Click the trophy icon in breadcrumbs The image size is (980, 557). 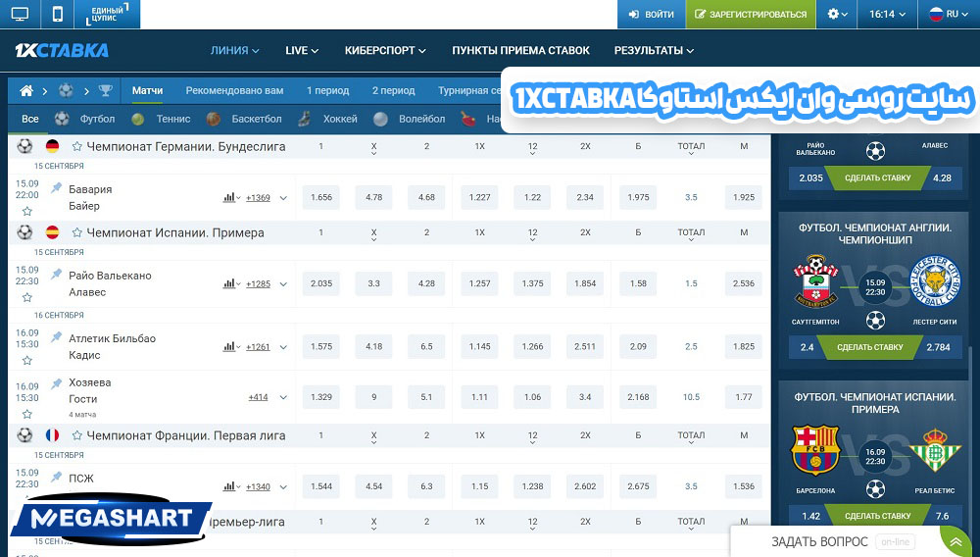[106, 90]
